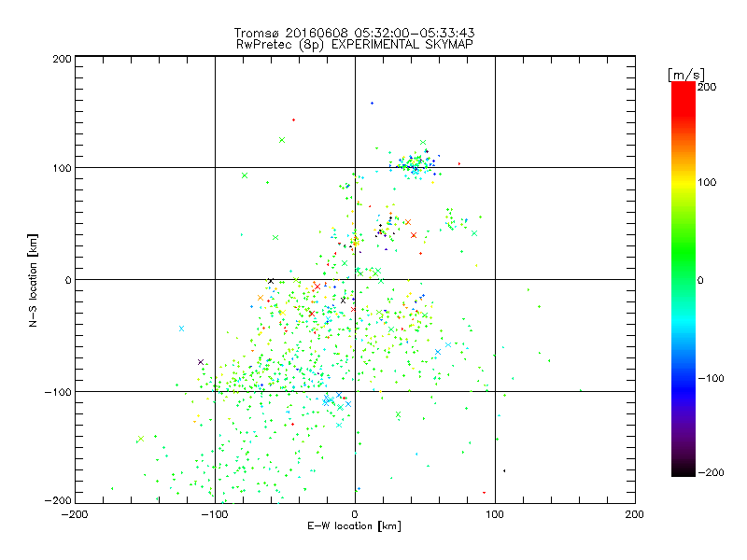
Task: Click the x-axis tick label "-100"
Action: 215,514
